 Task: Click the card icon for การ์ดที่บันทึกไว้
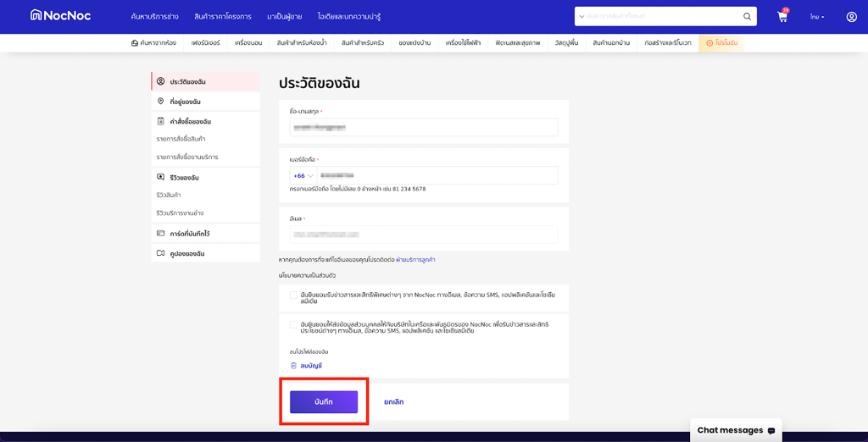(160, 234)
